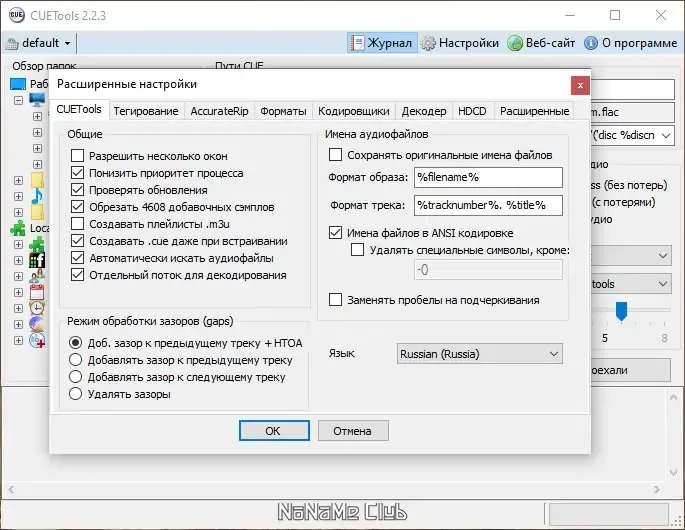Image resolution: width=685 pixels, height=530 pixels.
Task: Open the Форматы tab
Action: [283, 111]
